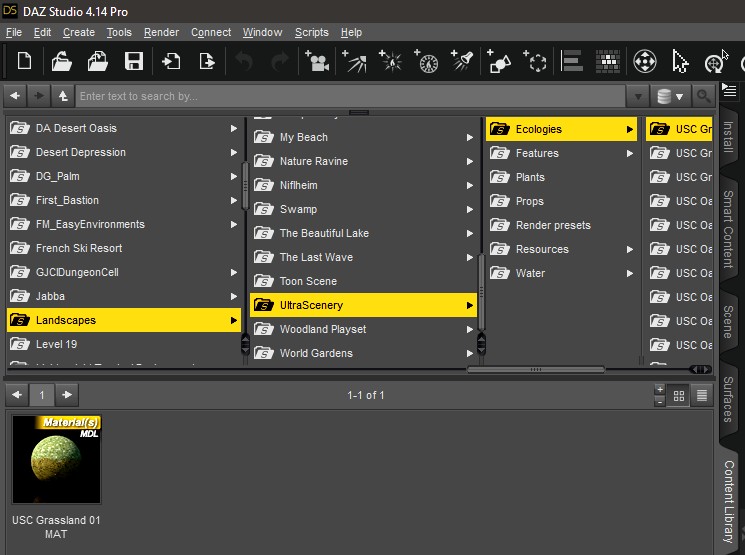Go up one folder level

(63, 96)
